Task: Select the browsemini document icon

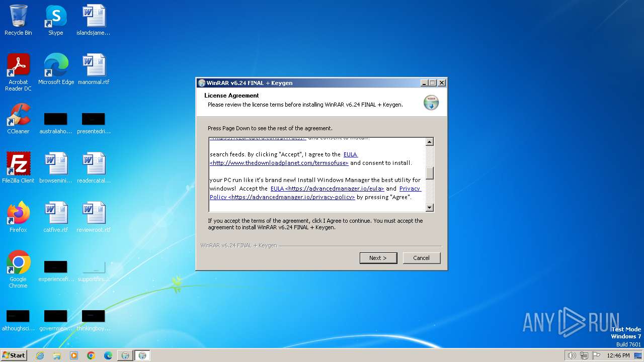Action: click(x=56, y=168)
